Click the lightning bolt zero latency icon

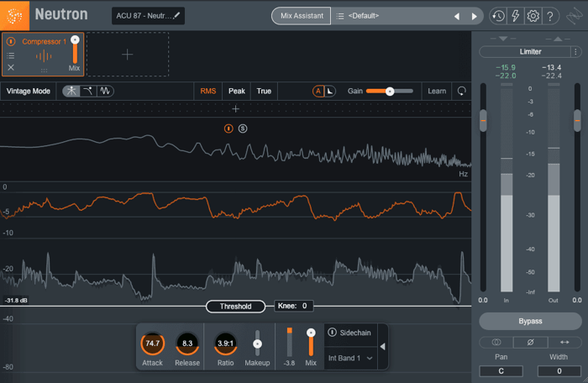coord(516,16)
